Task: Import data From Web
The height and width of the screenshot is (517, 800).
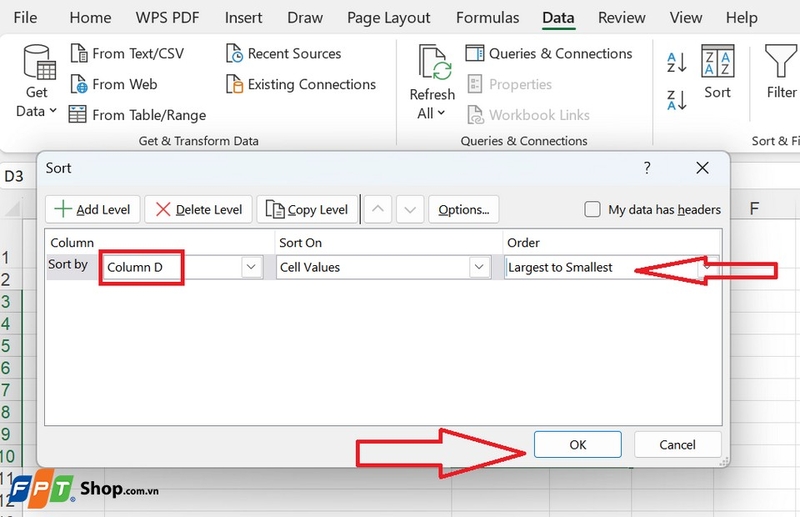Action: tap(114, 84)
